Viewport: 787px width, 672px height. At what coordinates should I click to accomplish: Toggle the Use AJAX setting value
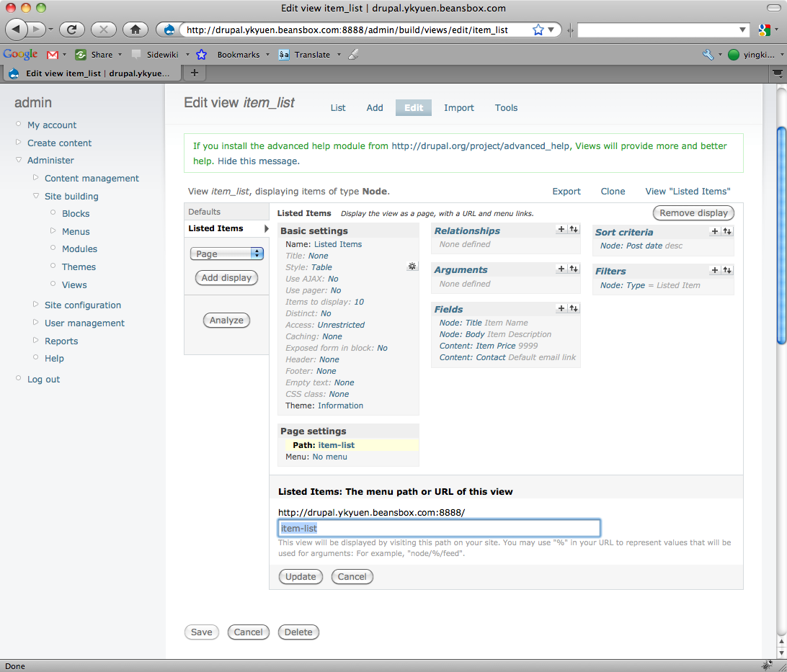(x=333, y=279)
